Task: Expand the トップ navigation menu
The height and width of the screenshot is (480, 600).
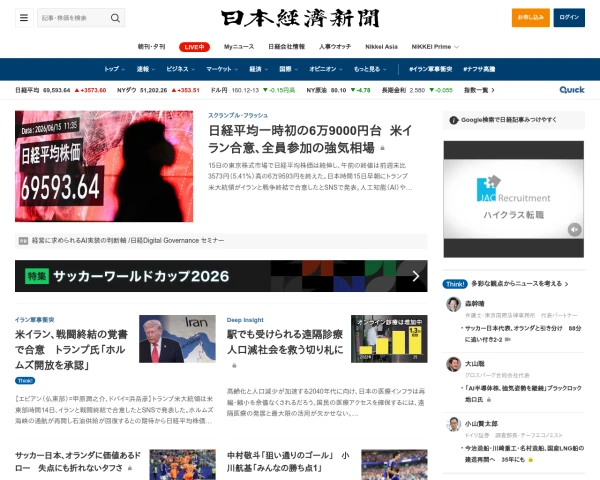Action: coord(114,69)
